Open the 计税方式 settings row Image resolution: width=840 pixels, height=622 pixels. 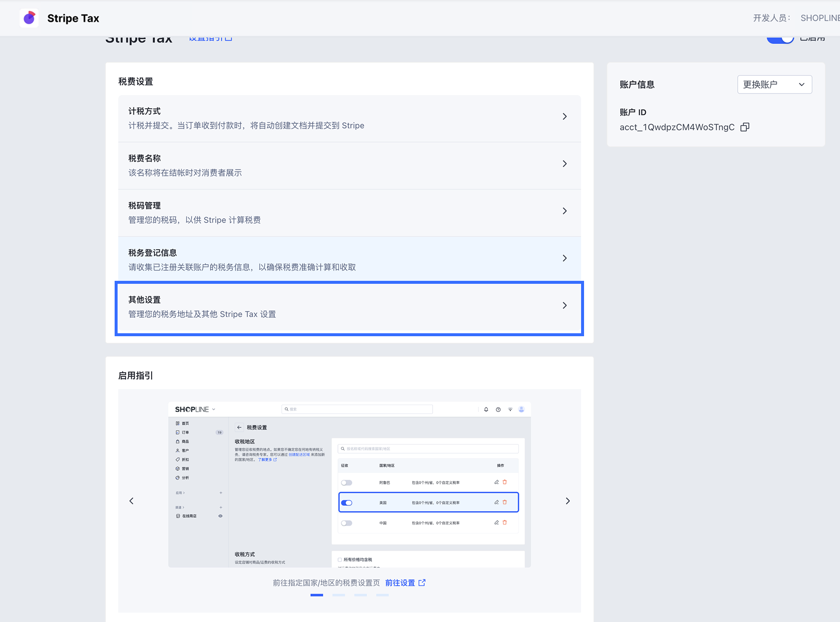coord(349,119)
